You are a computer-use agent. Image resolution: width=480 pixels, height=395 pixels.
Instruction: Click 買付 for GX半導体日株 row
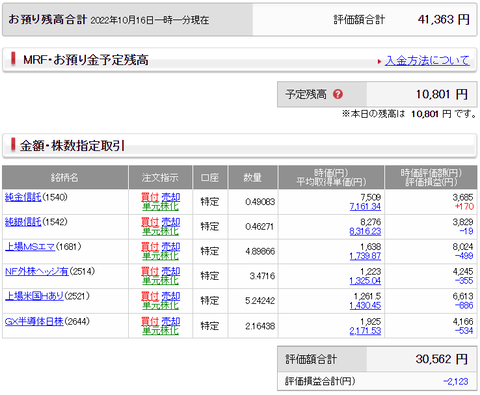(150, 321)
